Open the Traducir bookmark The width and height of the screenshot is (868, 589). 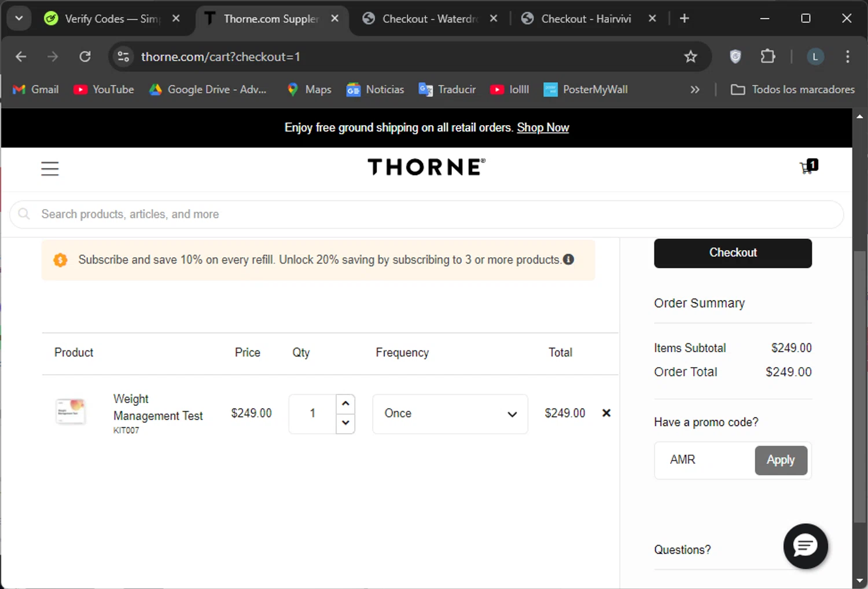click(x=447, y=89)
